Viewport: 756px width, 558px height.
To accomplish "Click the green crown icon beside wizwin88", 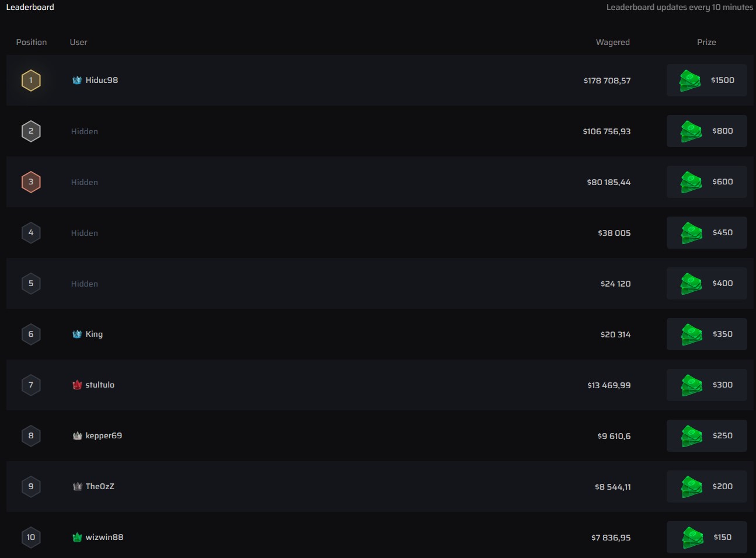I will click(x=77, y=538).
